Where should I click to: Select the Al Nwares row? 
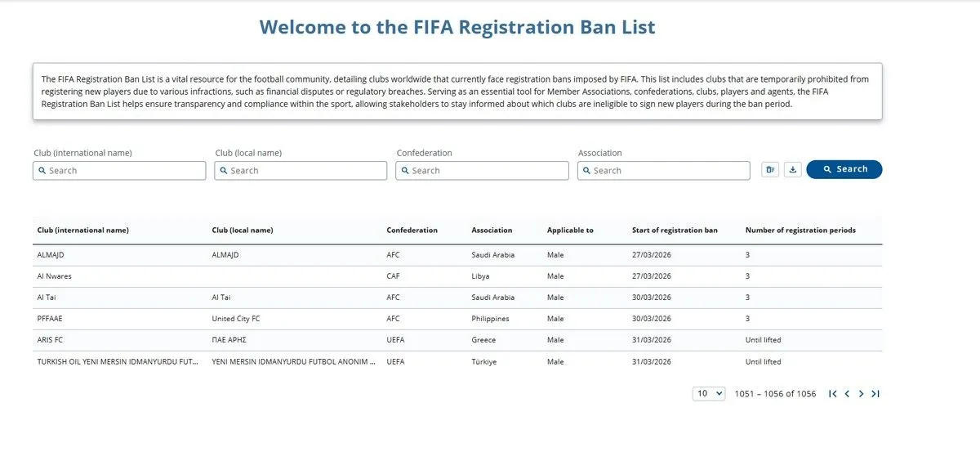pyautogui.click(x=457, y=276)
